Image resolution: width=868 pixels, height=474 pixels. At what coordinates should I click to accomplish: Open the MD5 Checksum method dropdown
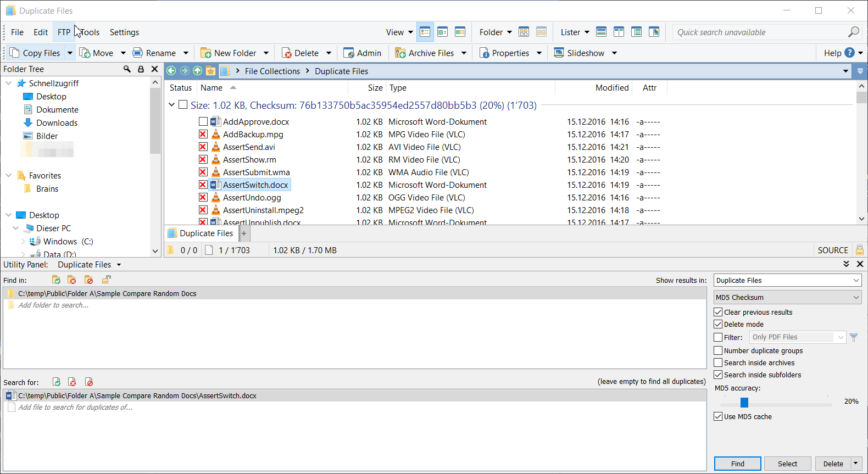(787, 297)
